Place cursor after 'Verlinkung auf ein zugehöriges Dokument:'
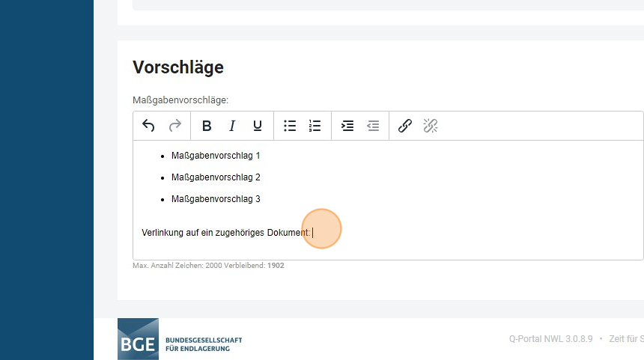This screenshot has width=644, height=360. pos(312,233)
